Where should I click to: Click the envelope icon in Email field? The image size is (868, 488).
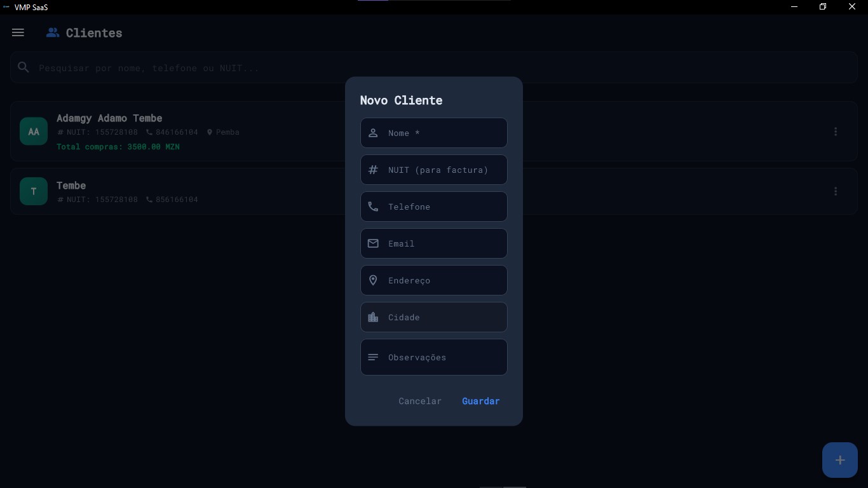pos(373,243)
